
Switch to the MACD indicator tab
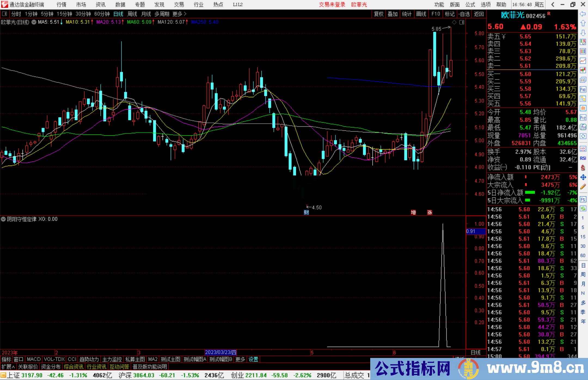pyautogui.click(x=33, y=359)
